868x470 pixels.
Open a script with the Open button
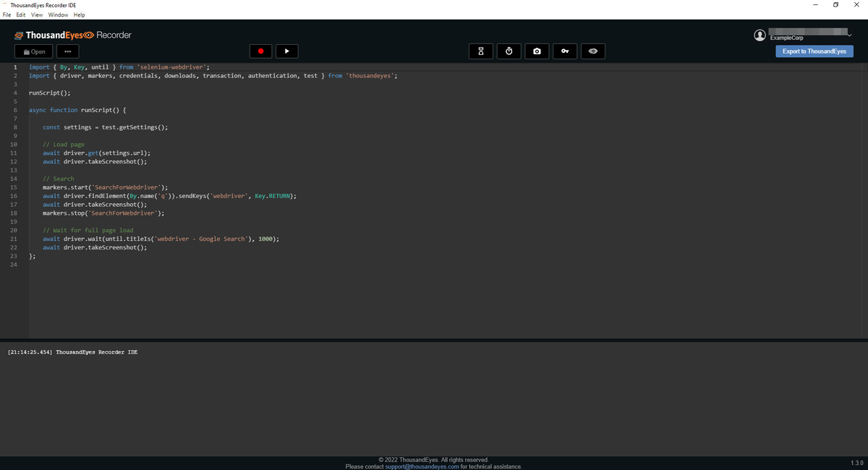tap(34, 51)
